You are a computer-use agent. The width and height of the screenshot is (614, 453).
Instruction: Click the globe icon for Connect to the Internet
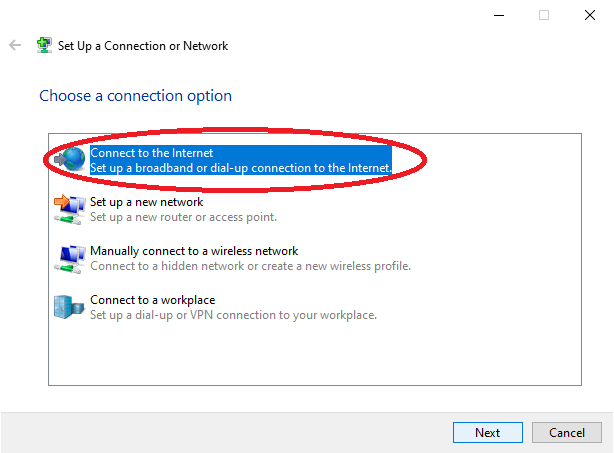[70, 160]
